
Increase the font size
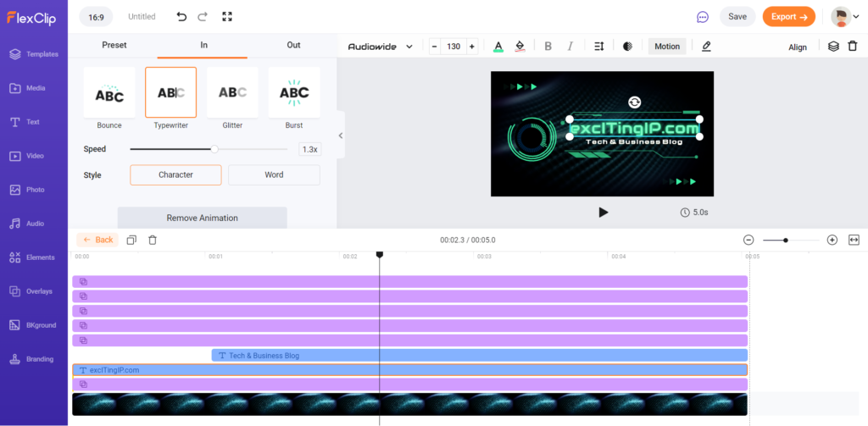(471, 47)
